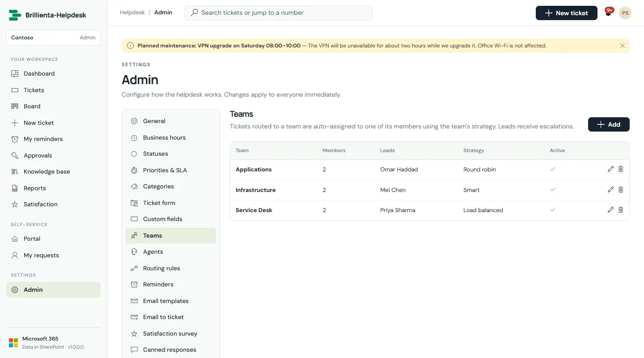This screenshot has width=644, height=358.
Task: Open the Satisfaction page
Action: pyautogui.click(x=54, y=204)
